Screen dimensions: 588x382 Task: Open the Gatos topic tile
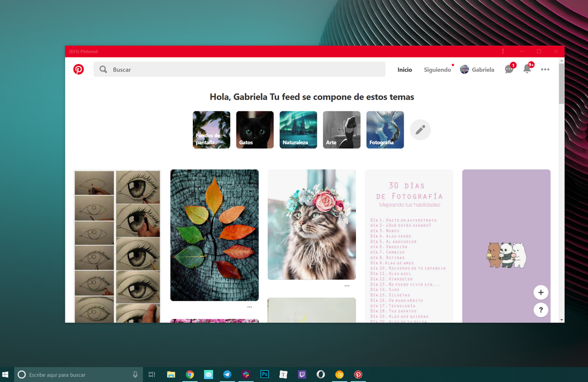coord(254,130)
